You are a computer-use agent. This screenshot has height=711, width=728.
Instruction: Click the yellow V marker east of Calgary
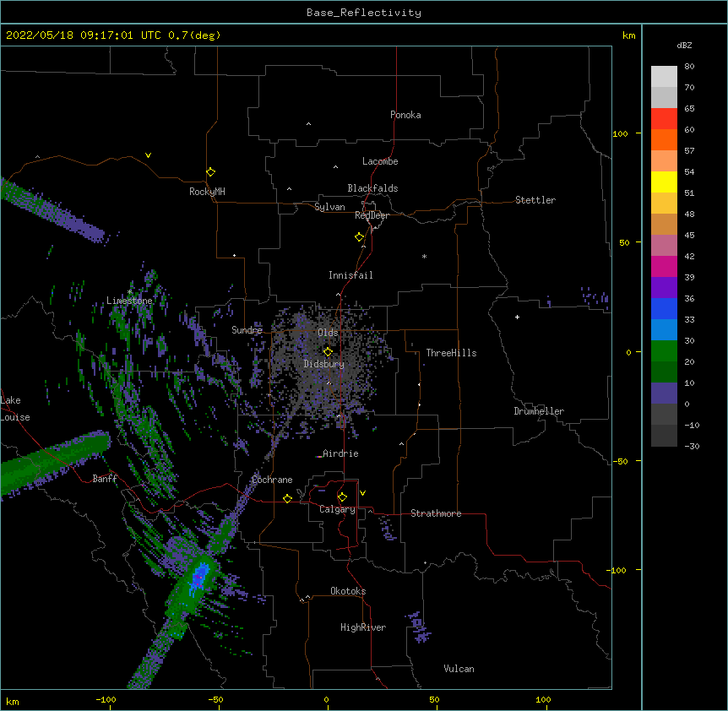[362, 493]
